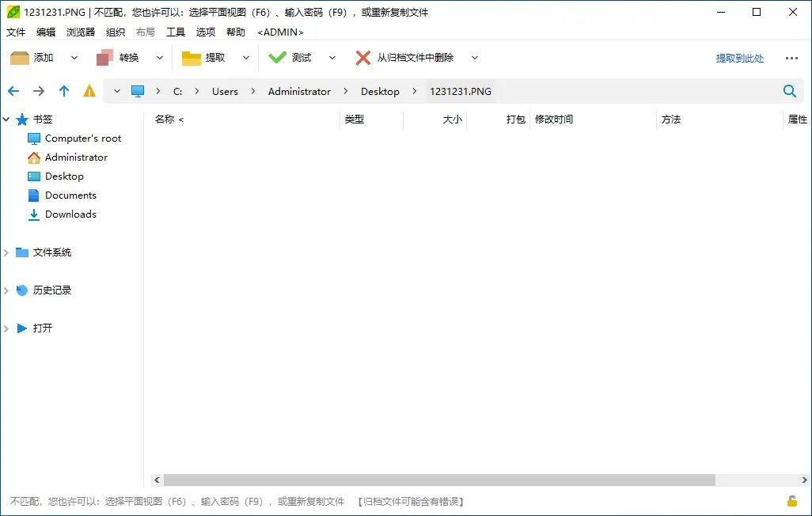
Task: Click the yellow warning triangle icon
Action: [x=89, y=91]
